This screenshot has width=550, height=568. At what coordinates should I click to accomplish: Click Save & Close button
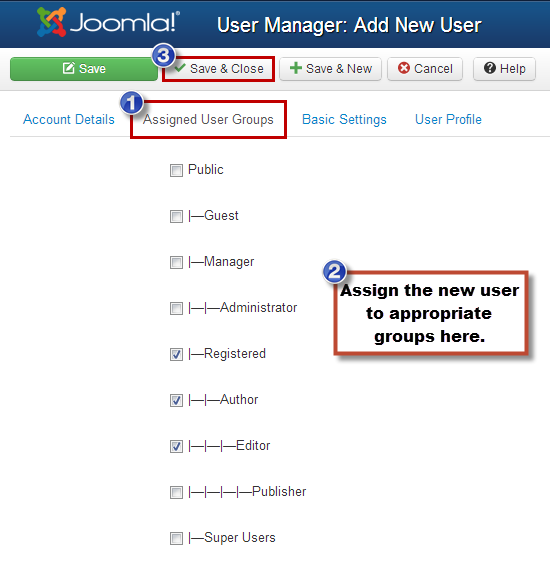point(218,69)
